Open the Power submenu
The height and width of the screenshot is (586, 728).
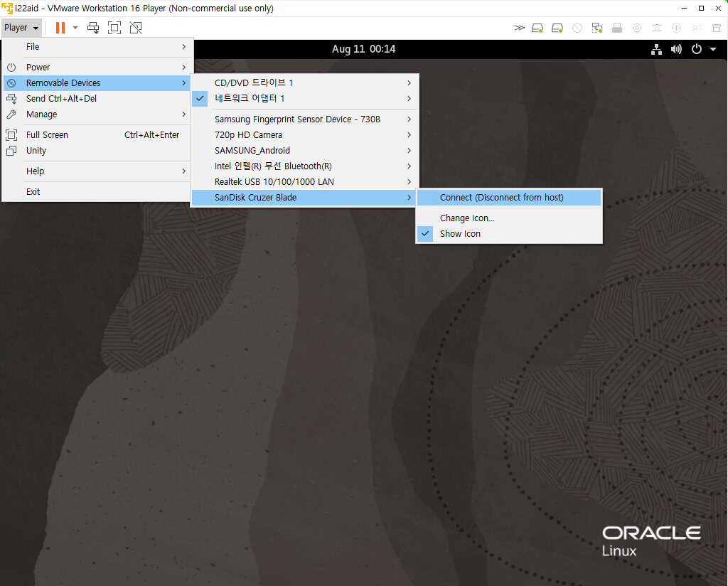coord(97,68)
